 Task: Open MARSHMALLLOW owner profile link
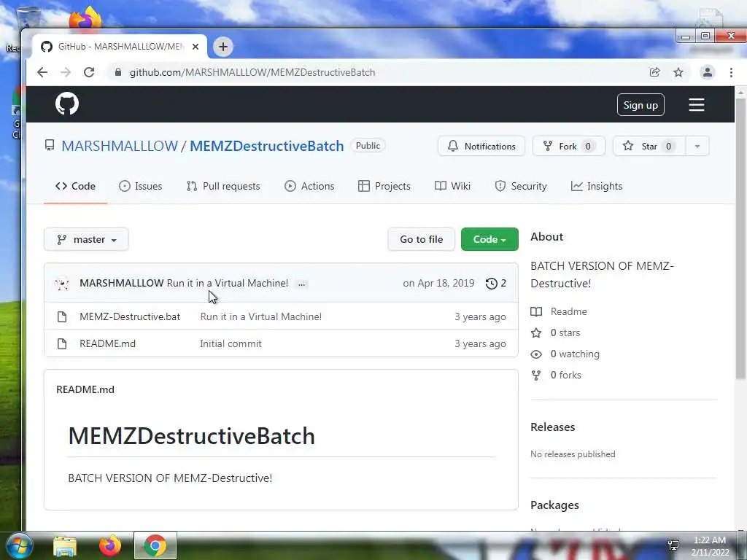pyautogui.click(x=120, y=146)
